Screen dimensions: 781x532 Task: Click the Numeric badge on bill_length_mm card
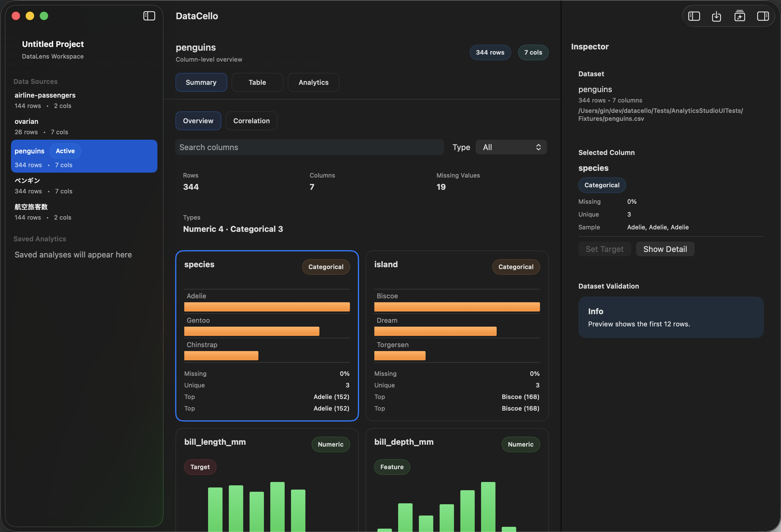coord(330,444)
